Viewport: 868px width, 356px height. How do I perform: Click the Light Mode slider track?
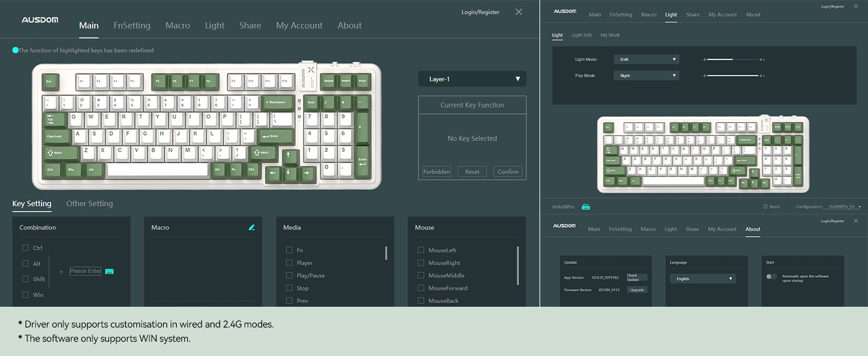click(x=733, y=59)
